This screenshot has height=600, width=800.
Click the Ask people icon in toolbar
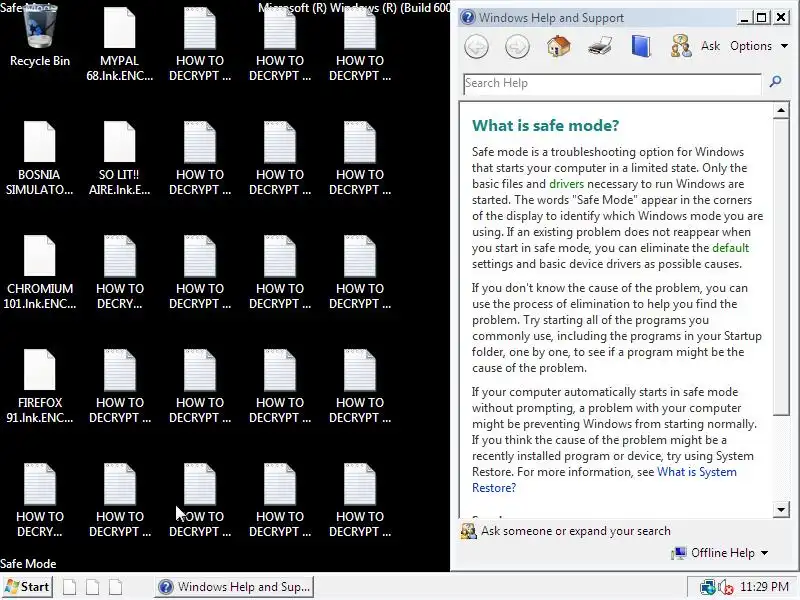click(681, 46)
